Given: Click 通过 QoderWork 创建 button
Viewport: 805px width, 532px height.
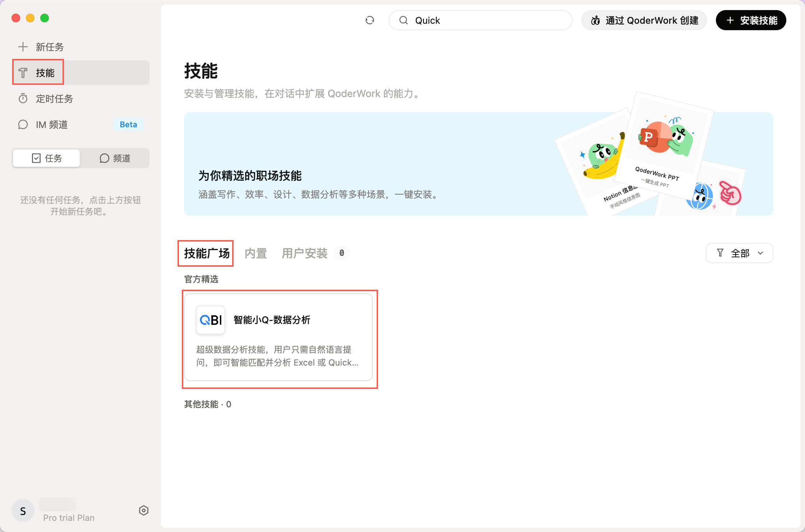Looking at the screenshot, I should [x=644, y=20].
